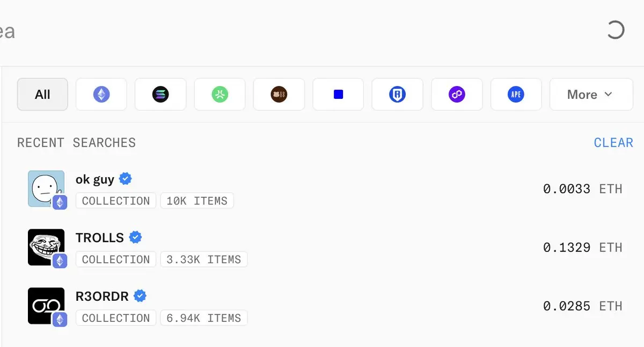This screenshot has width=644, height=347.
Task: Filter by ApeChain APE icon
Action: [516, 95]
